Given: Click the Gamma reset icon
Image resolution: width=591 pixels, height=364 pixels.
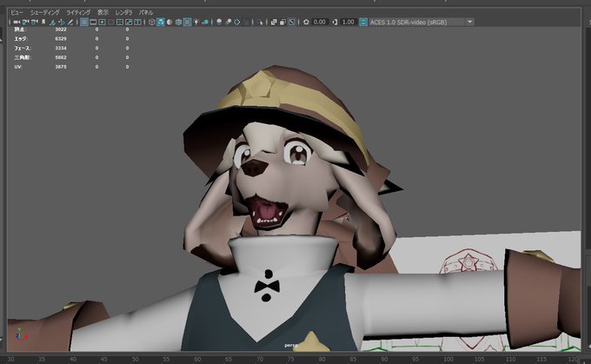Looking at the screenshot, I should pyautogui.click(x=335, y=23).
